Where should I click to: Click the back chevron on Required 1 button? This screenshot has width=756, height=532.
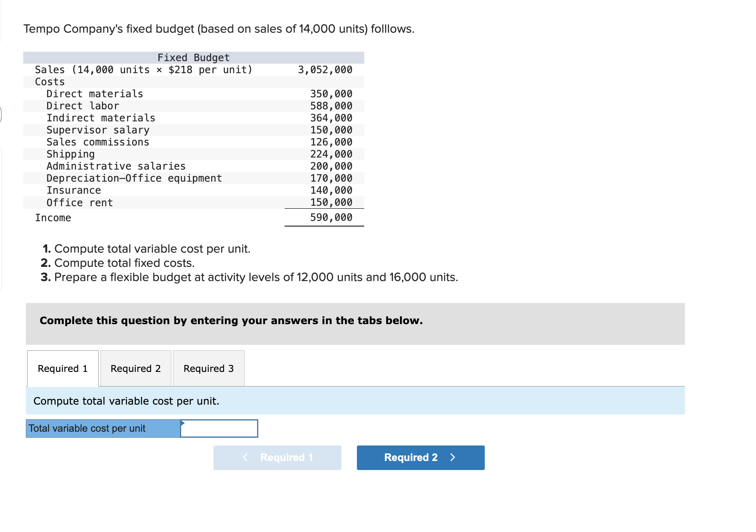click(245, 458)
